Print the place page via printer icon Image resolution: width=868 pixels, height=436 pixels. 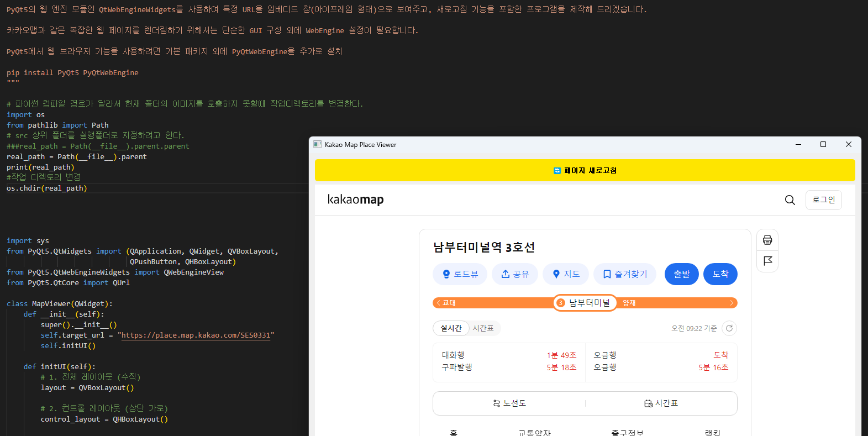coord(767,240)
